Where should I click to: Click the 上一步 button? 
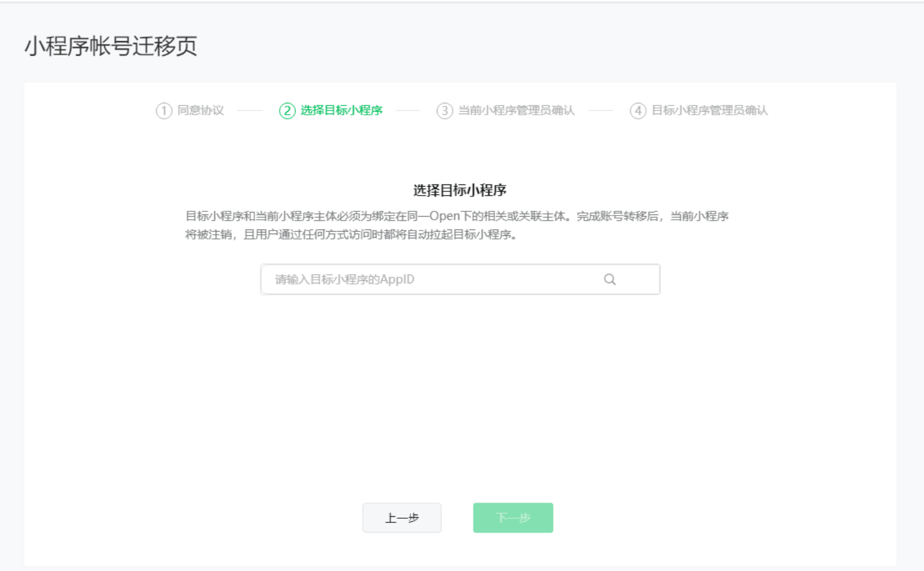pyautogui.click(x=402, y=518)
